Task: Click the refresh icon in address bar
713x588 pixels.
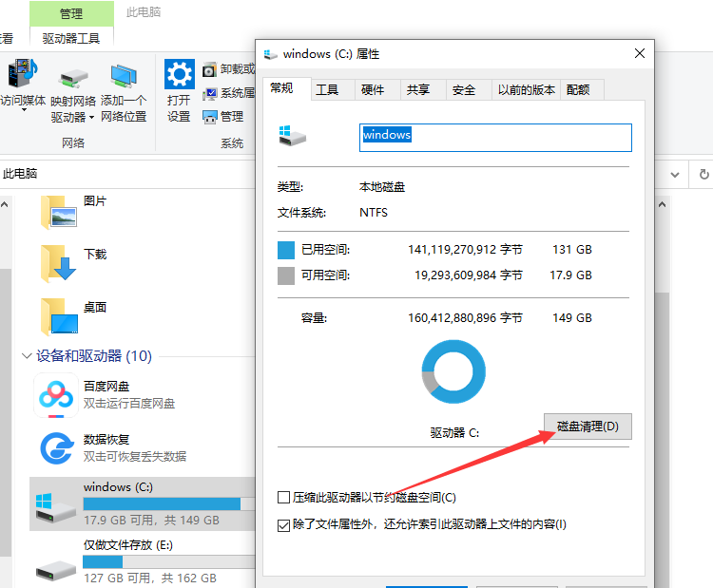Action: coord(703,174)
